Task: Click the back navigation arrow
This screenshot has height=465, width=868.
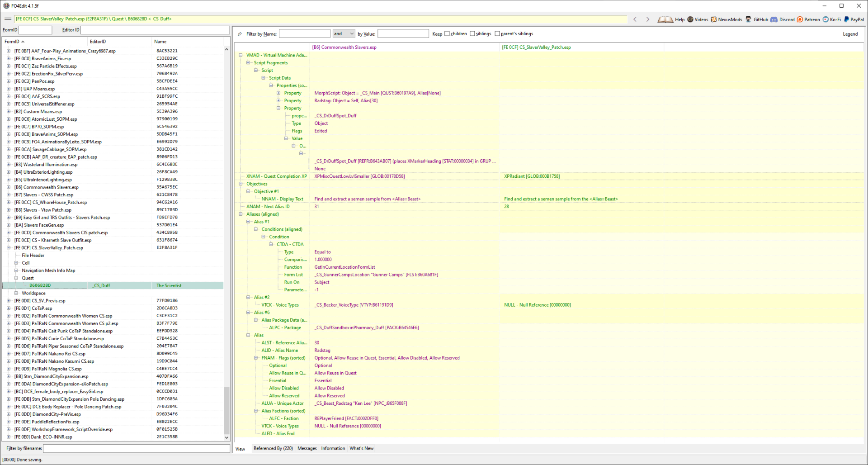Action: coord(635,19)
